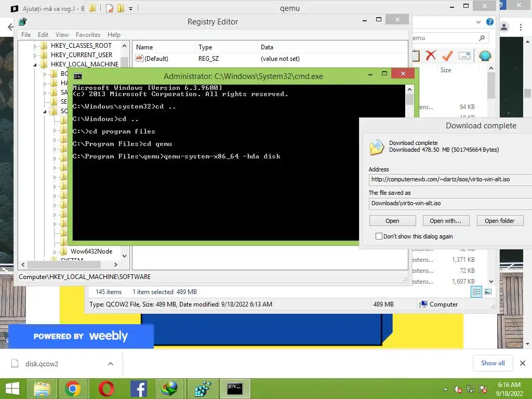Open the Registry Editor app icon menu
532x399 pixels.
point(23,22)
